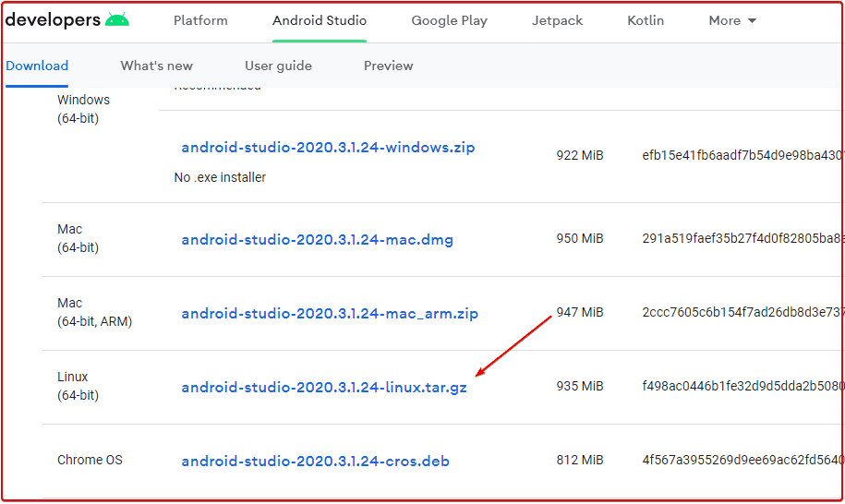
Task: Select the Android Studio nav tab
Action: click(x=319, y=20)
